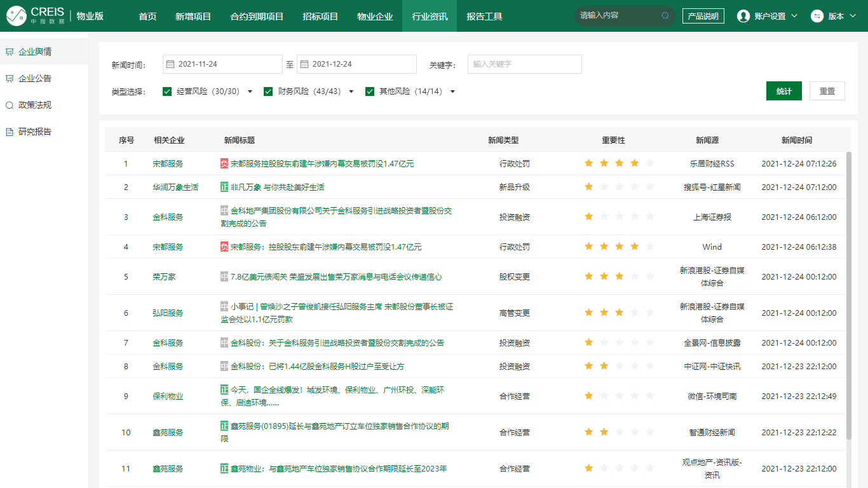Viewport: 868px width, 488px height.
Task: Toggle the 其他风险 checkbox
Action: point(370,91)
